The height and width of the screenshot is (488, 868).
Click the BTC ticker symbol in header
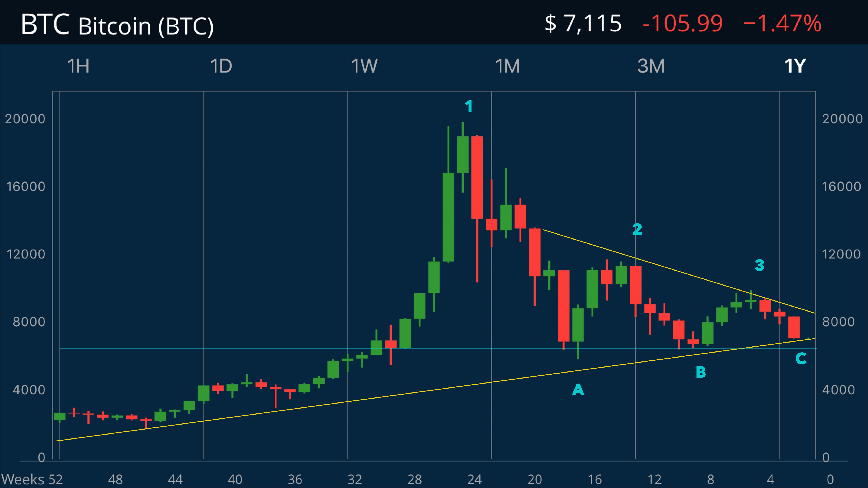[x=45, y=24]
